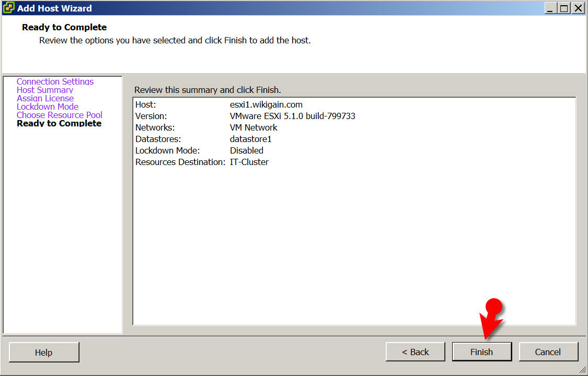Jump to the Host Summary step
The width and height of the screenshot is (588, 376).
[45, 90]
